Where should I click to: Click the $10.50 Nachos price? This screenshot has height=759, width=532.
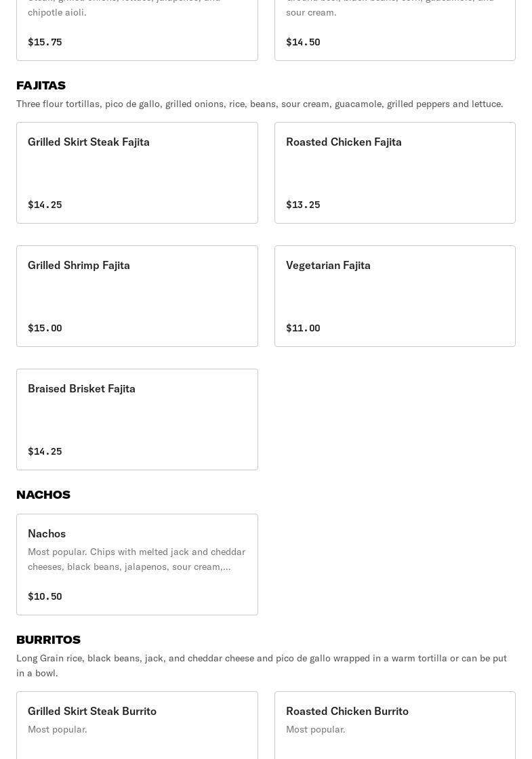pos(45,596)
